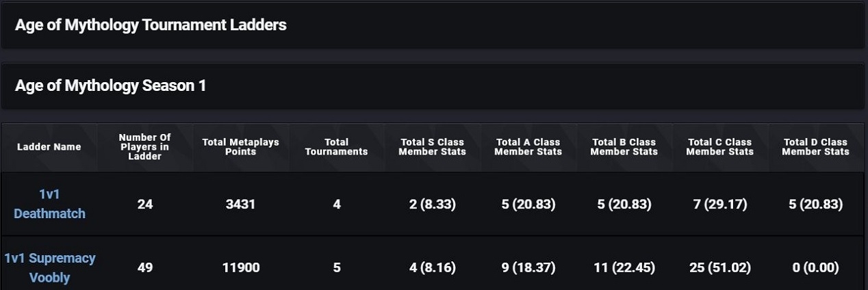Click the Total Metaplays Points column header
This screenshot has height=290, width=868.
coord(240,147)
